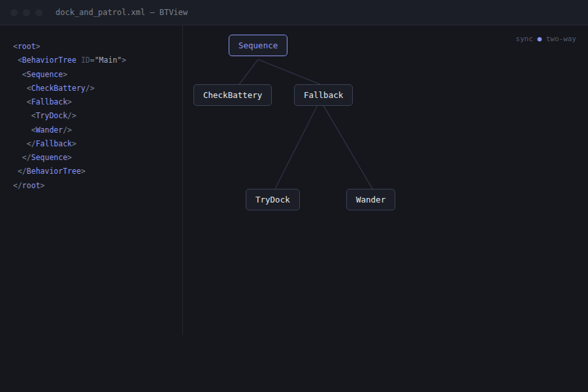Click the 'sync' label at top right
588x392 pixels.
[x=524, y=39]
